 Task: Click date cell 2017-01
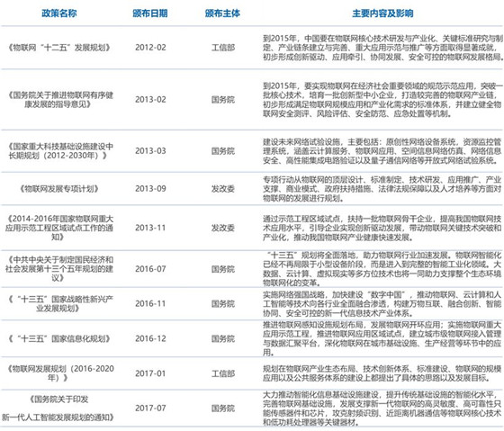150,373
